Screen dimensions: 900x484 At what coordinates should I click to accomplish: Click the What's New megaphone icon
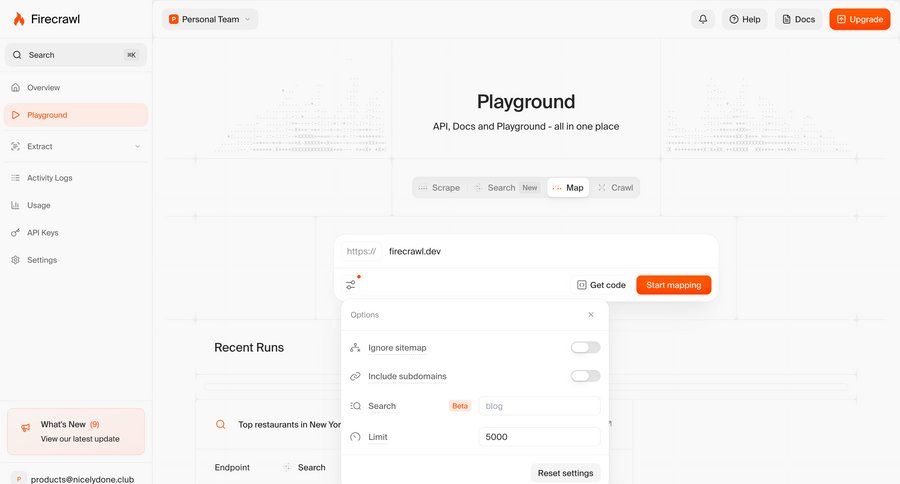point(25,428)
